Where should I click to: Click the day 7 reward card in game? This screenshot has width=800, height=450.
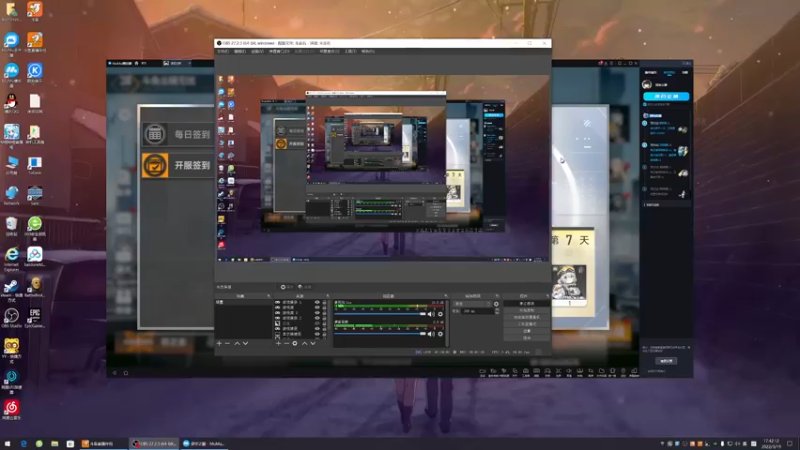coord(572,270)
